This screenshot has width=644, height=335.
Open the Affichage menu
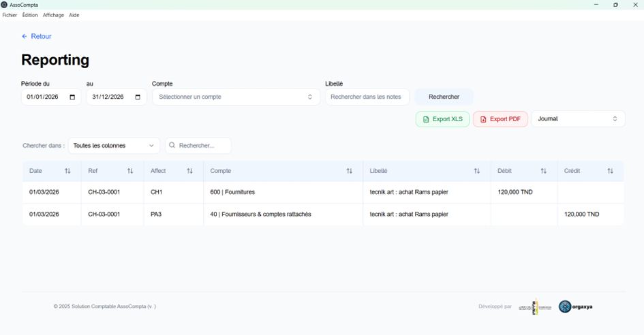coord(53,15)
